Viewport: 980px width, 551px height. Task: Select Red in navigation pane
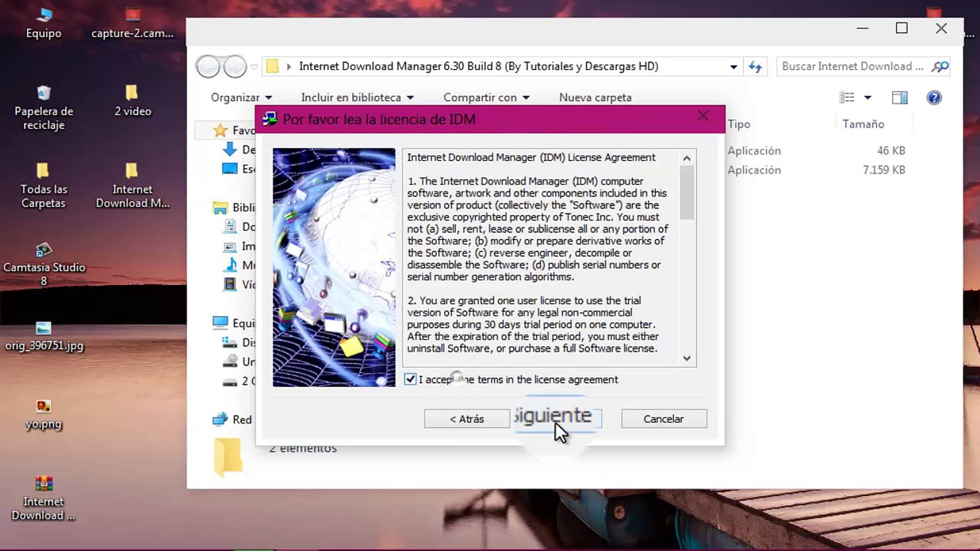point(233,419)
